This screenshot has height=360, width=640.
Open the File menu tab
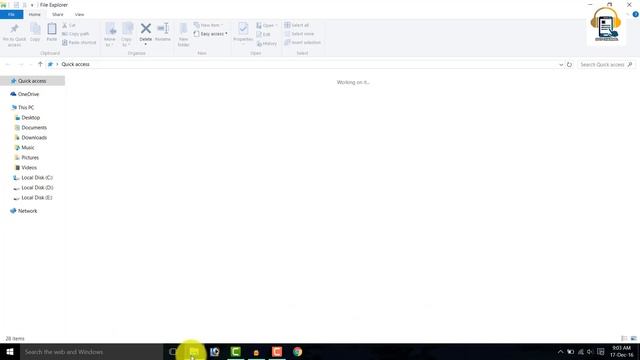(11, 14)
